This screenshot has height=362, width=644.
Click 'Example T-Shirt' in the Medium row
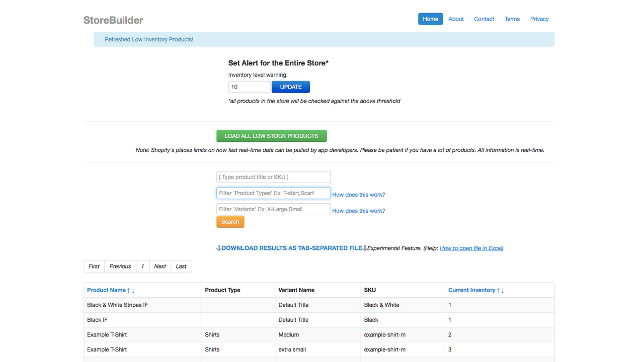tap(107, 335)
